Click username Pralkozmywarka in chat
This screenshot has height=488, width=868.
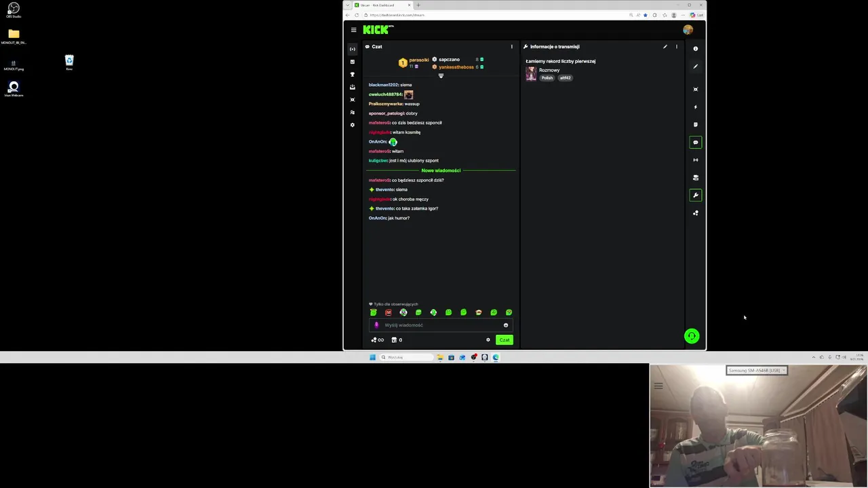[x=385, y=104]
